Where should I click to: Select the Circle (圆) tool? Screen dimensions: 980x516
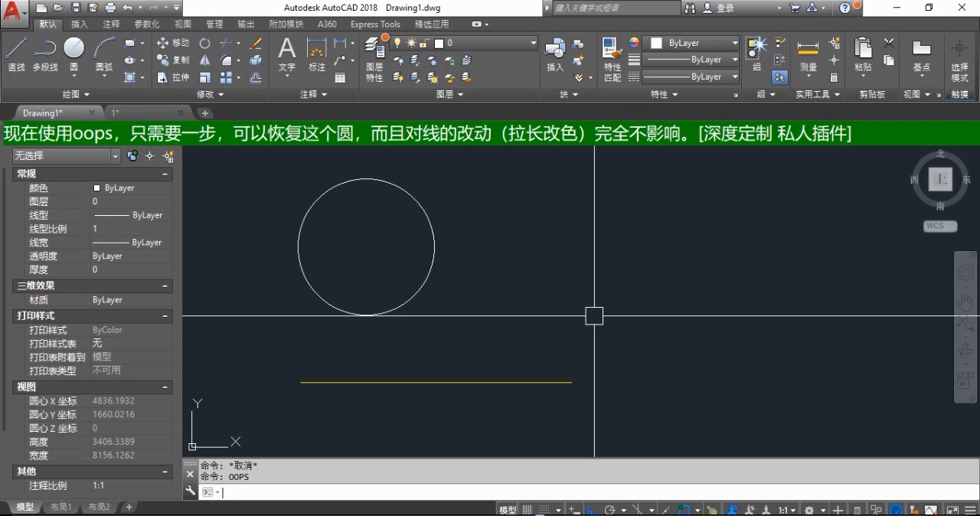point(73,54)
